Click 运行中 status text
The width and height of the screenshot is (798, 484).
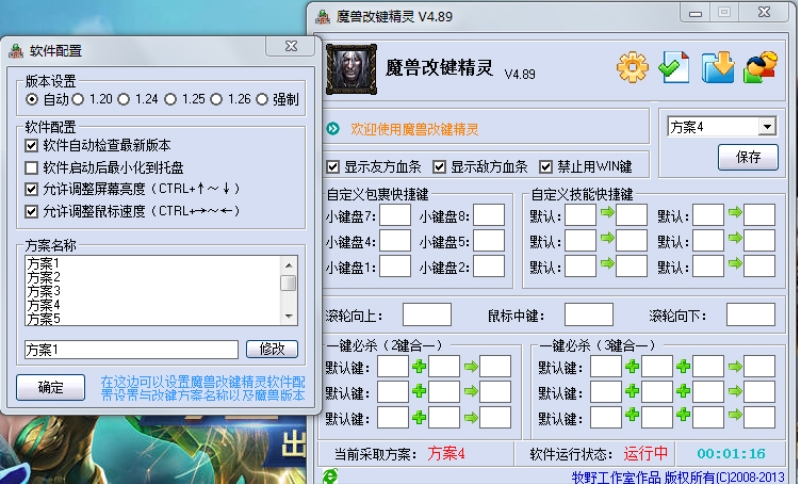(x=645, y=453)
